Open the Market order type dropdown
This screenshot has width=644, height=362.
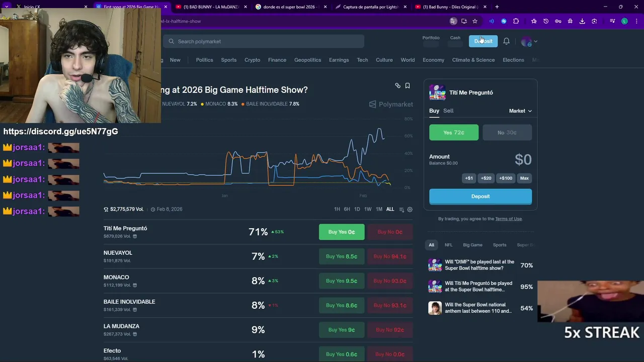[520, 111]
